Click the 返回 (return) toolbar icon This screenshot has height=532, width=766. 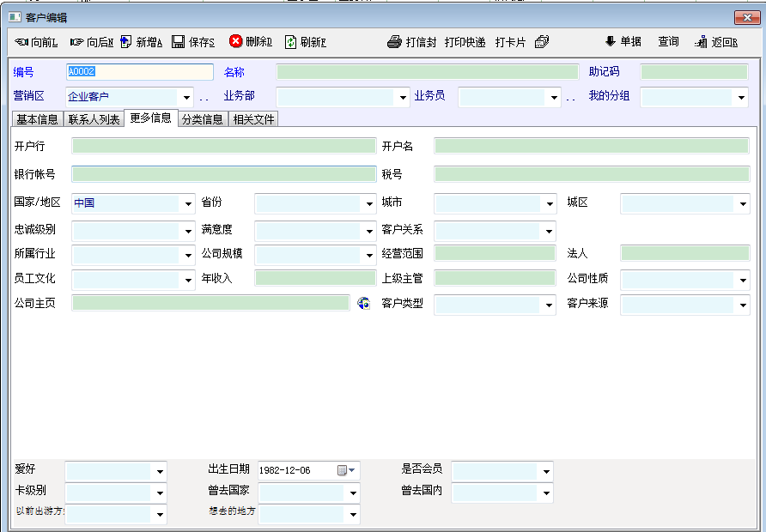click(x=701, y=42)
